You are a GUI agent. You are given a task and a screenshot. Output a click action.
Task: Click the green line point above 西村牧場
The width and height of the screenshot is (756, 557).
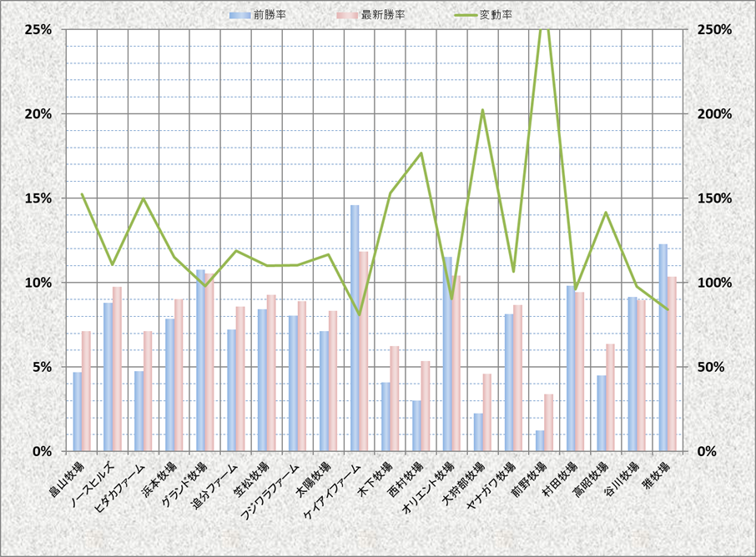421,153
